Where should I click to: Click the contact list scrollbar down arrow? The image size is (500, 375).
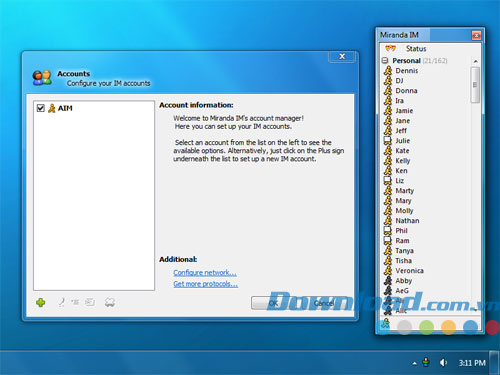pyautogui.click(x=476, y=310)
